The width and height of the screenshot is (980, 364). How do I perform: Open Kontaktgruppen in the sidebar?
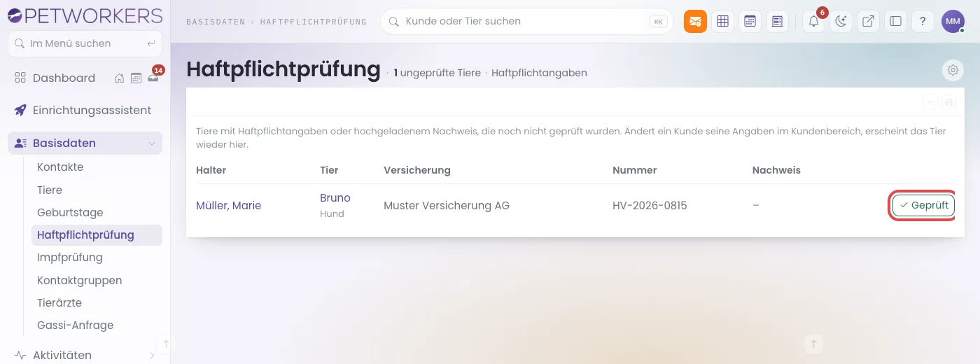coord(80,280)
